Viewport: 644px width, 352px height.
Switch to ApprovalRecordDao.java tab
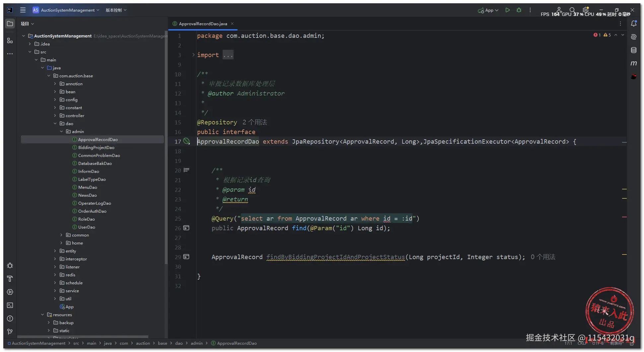[203, 24]
